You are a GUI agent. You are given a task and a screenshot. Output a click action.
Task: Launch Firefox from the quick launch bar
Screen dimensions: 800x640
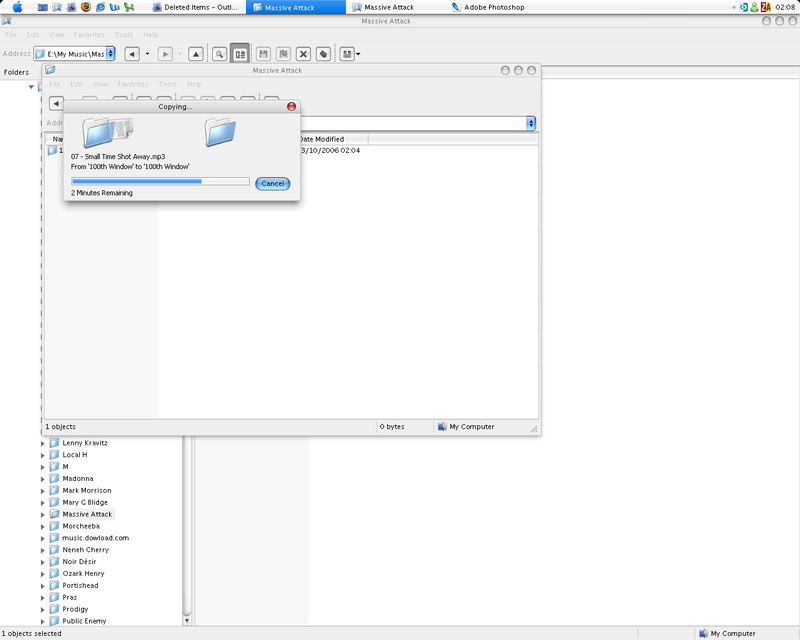(86, 7)
